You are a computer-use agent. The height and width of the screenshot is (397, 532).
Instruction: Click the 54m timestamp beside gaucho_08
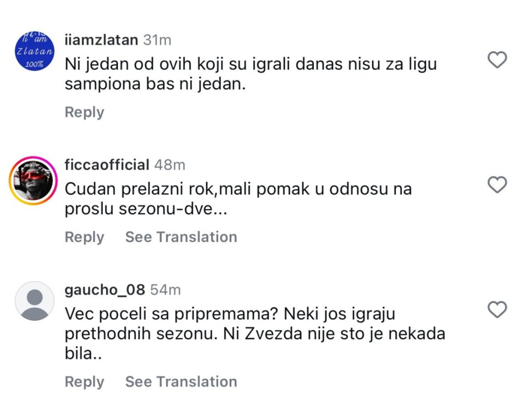pyautogui.click(x=165, y=290)
